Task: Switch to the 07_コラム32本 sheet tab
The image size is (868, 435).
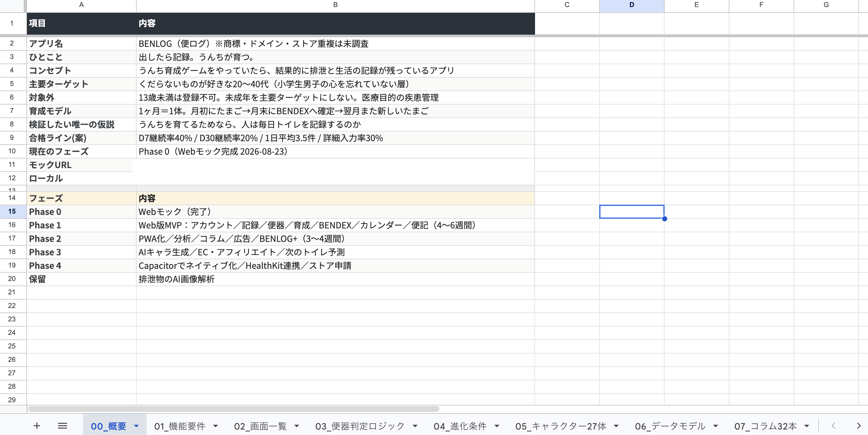Action: [765, 426]
